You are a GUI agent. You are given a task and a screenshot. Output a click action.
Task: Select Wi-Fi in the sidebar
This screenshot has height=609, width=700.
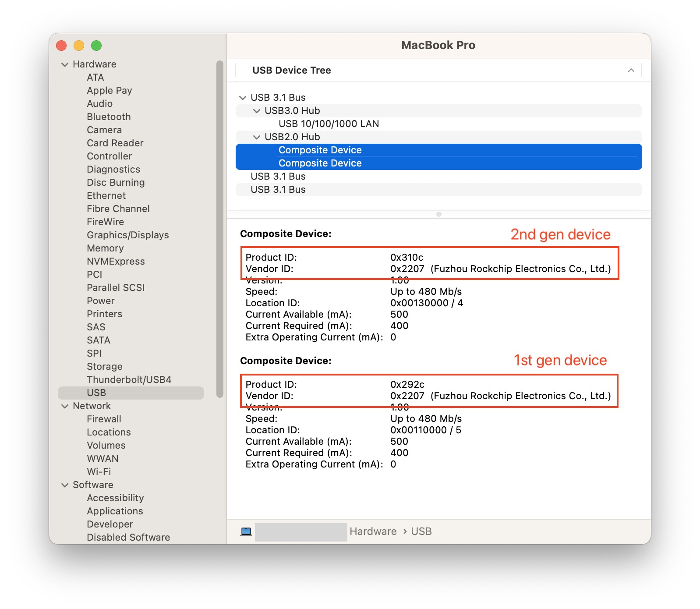point(99,472)
